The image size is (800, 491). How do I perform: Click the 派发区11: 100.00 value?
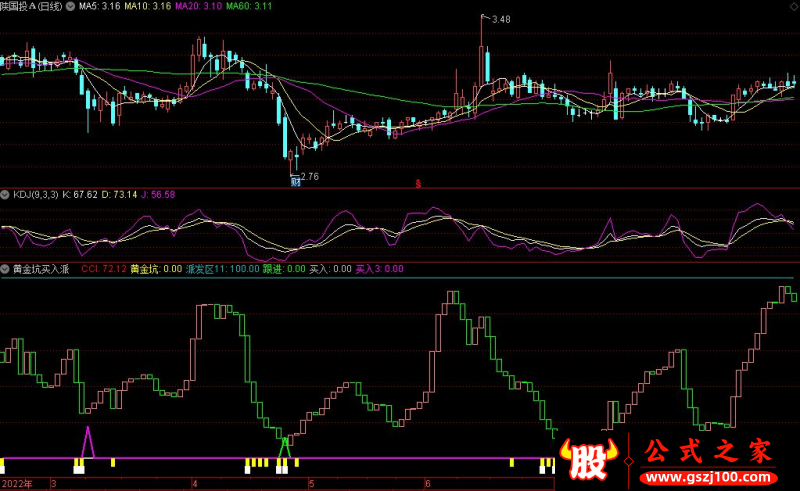coord(222,269)
